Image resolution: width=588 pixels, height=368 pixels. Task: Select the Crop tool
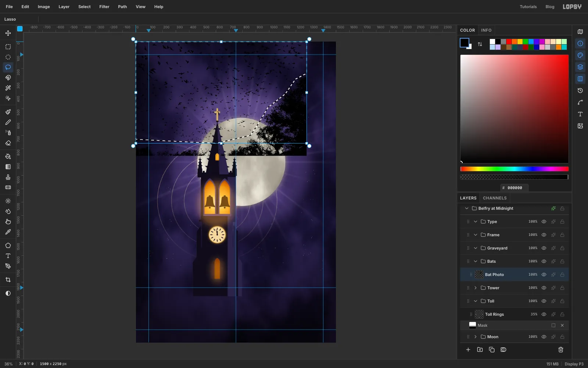point(8,280)
